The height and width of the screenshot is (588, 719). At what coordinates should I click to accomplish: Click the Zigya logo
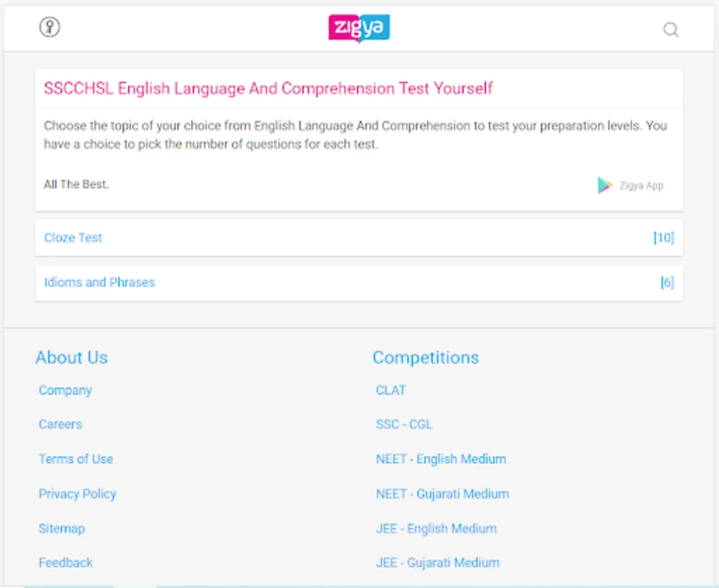coord(359,28)
